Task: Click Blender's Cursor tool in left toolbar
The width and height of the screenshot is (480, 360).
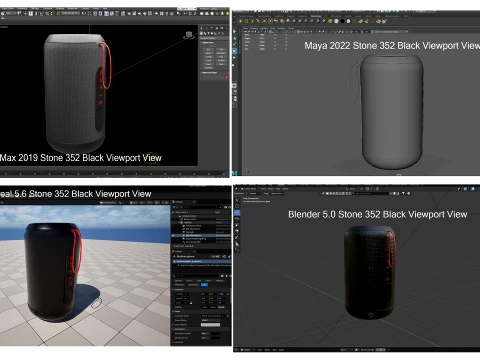Action: 237,206
